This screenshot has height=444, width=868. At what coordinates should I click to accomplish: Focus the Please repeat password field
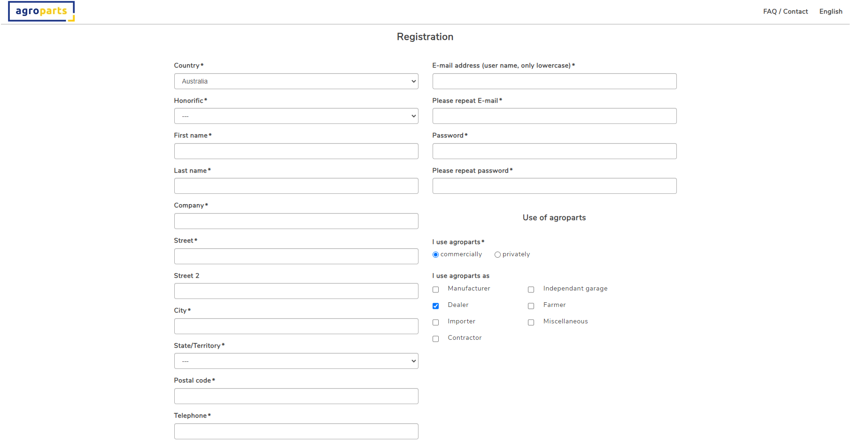(554, 186)
